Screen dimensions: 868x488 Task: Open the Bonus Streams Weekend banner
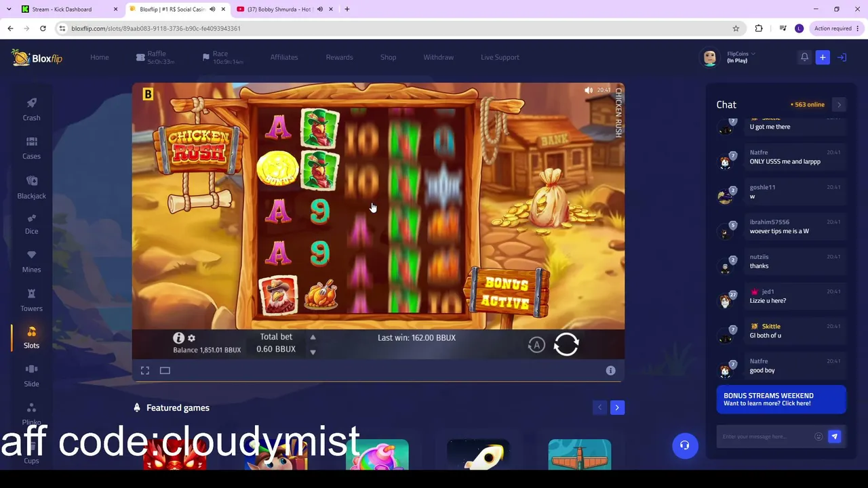pyautogui.click(x=781, y=399)
